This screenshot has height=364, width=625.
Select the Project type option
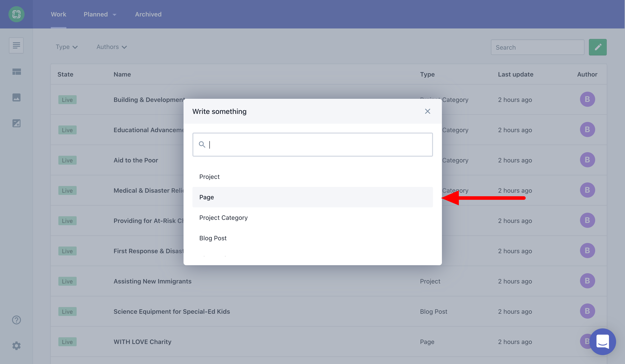click(x=312, y=177)
